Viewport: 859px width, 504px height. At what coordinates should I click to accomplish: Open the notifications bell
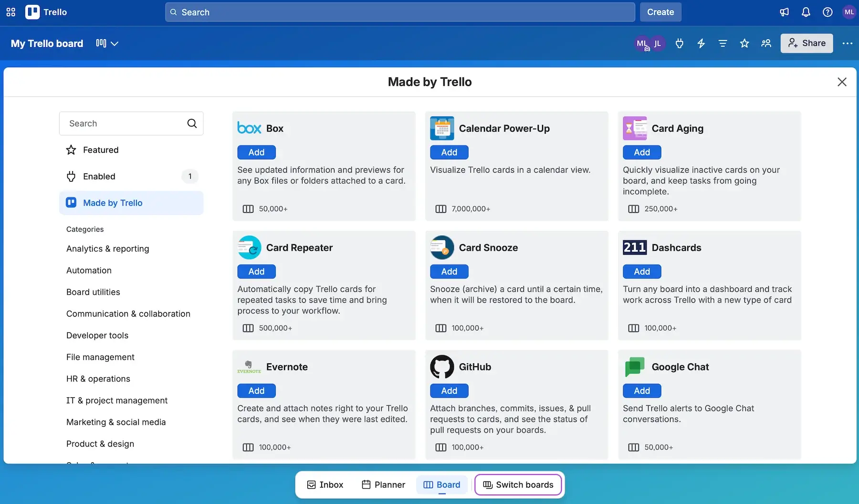click(x=806, y=12)
